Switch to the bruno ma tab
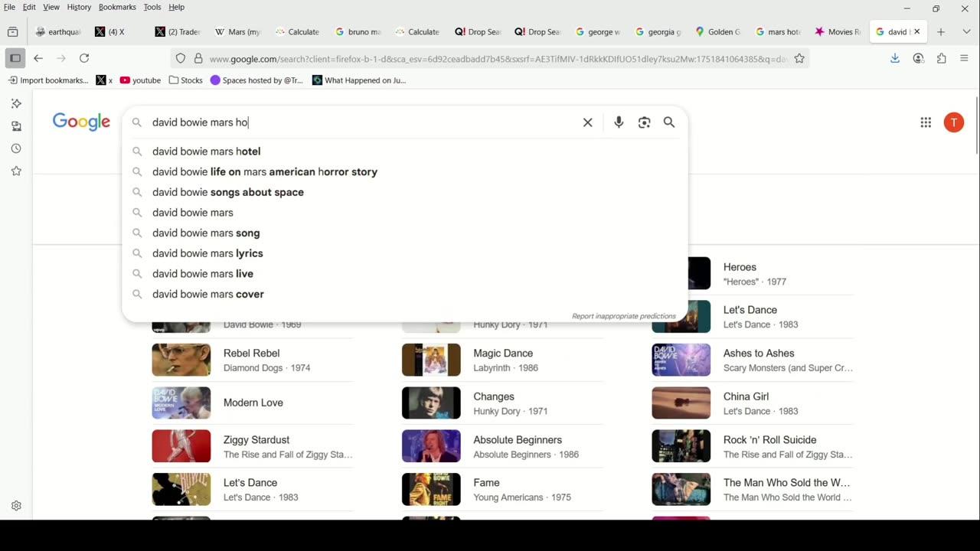 click(358, 32)
